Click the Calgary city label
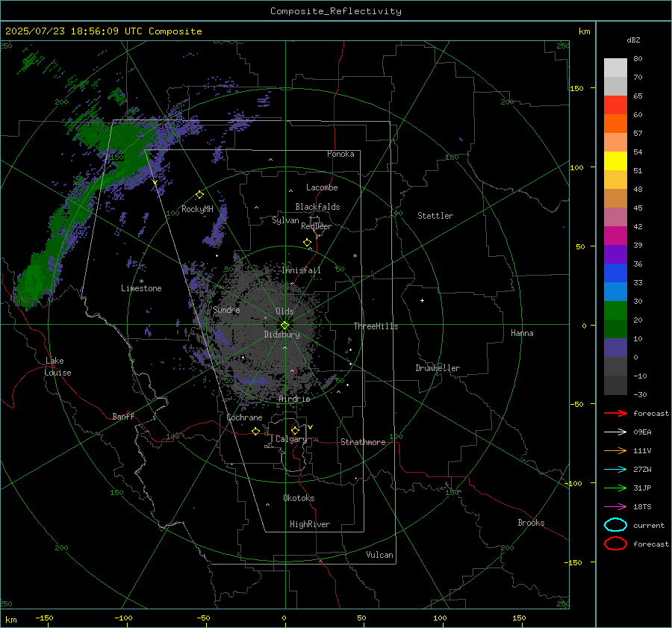 coord(291,439)
